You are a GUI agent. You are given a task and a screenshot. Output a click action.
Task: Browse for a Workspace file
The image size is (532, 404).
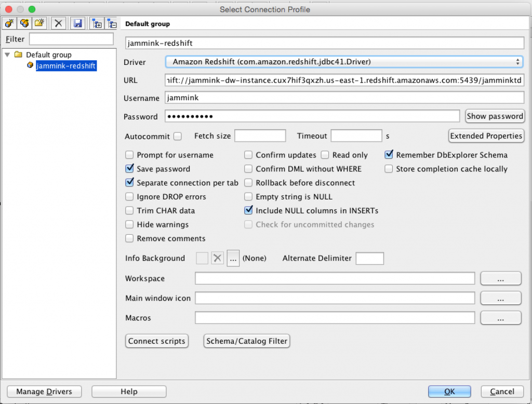coord(501,278)
